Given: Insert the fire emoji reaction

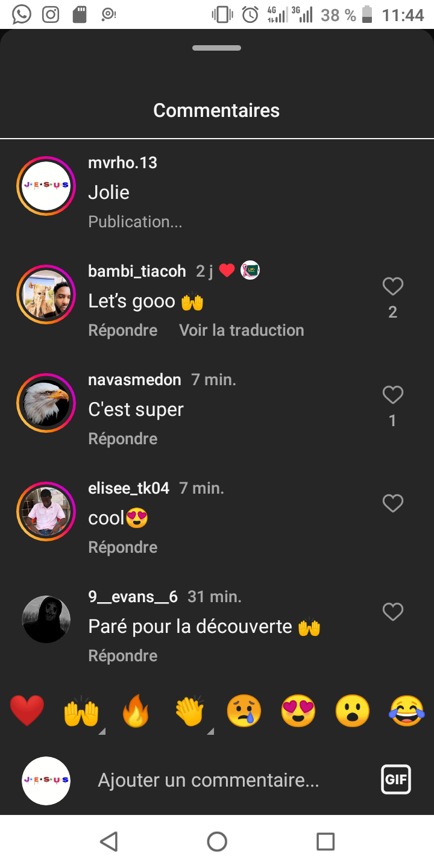Looking at the screenshot, I should pyautogui.click(x=135, y=711).
